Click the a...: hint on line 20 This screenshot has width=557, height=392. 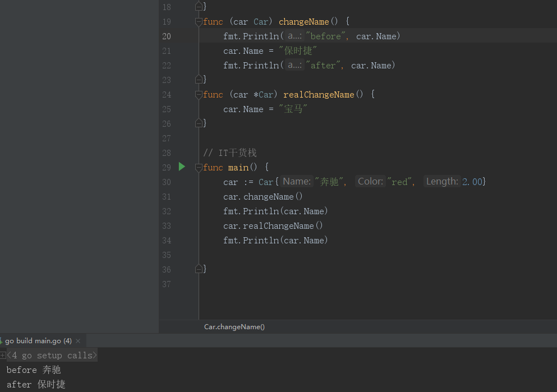294,36
